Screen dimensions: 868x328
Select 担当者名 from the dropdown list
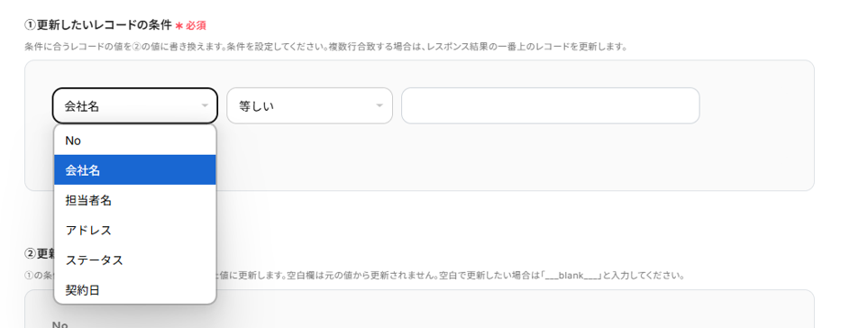pos(134,200)
